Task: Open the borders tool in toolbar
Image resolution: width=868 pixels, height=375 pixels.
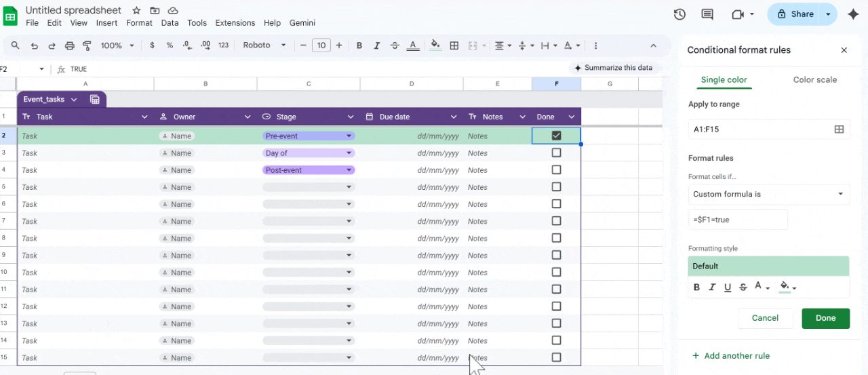Action: pos(454,45)
